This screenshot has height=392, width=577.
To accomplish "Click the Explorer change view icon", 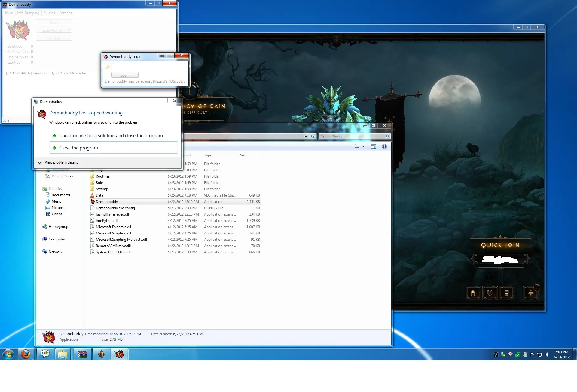I will [x=357, y=146].
